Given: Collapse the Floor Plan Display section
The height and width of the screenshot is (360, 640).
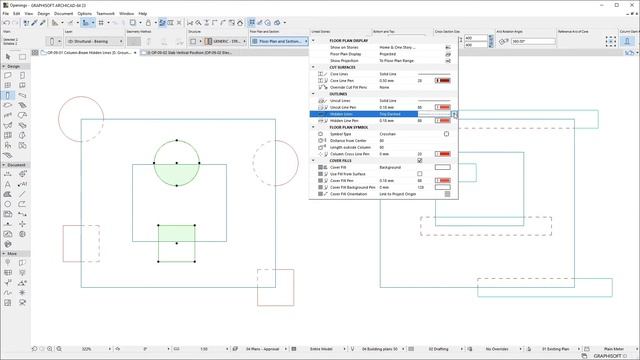Looking at the screenshot, I should [313, 41].
